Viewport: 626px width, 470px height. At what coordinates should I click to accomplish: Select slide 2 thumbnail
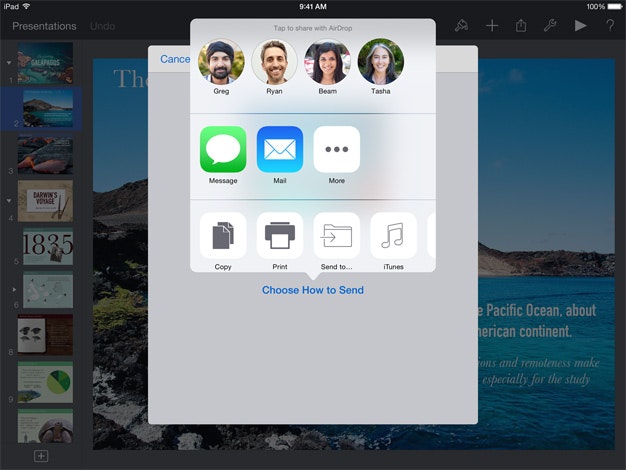pyautogui.click(x=48, y=108)
